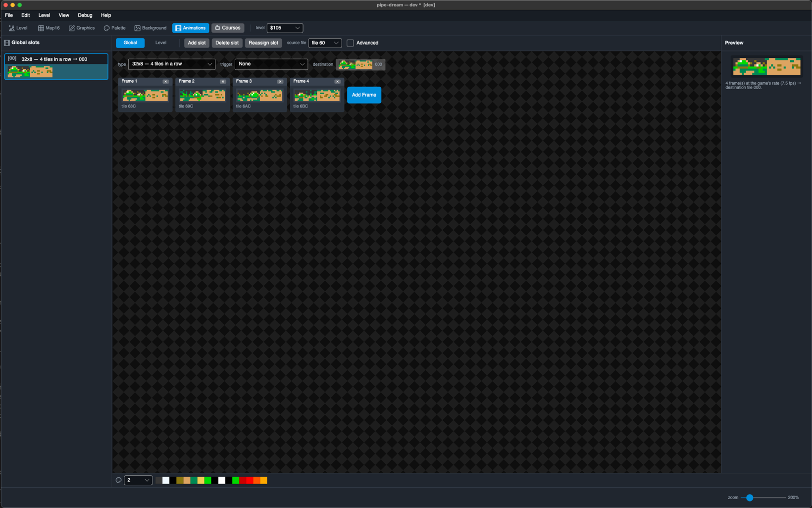812x508 pixels.
Task: Pick the dark gray palette swatch
Action: point(159,480)
